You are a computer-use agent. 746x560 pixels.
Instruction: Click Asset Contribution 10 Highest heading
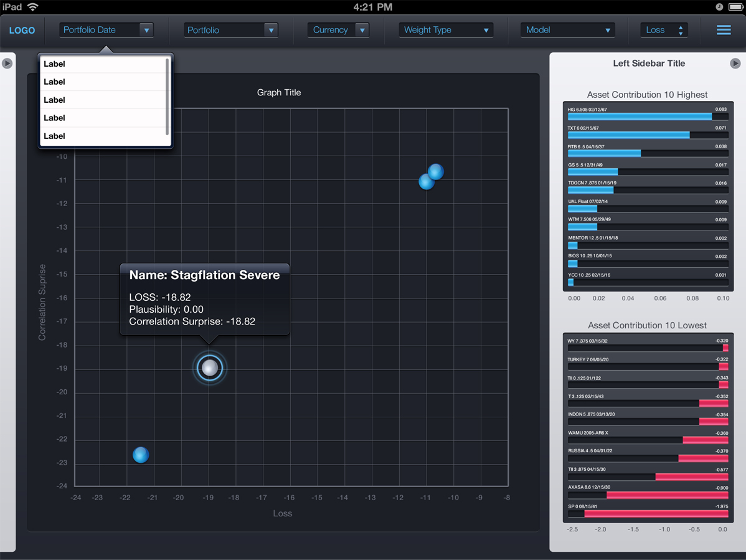click(x=647, y=95)
